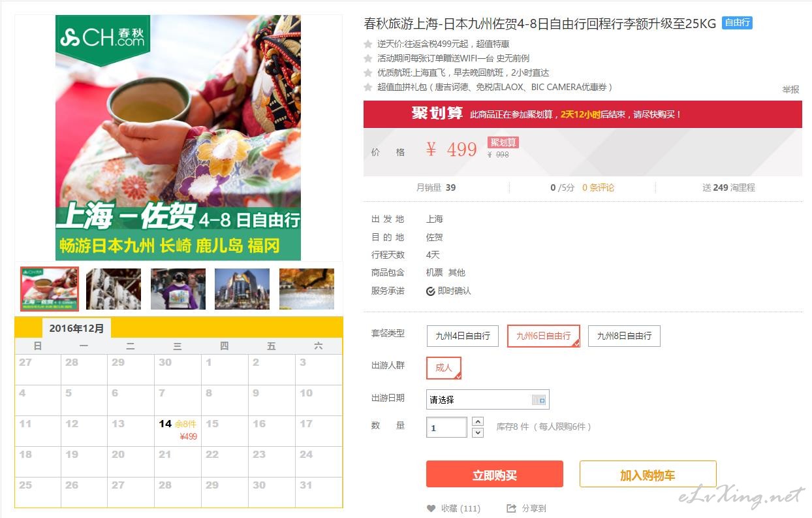Click the 即时确认 checkmark icon
This screenshot has height=518, width=812.
431,291
